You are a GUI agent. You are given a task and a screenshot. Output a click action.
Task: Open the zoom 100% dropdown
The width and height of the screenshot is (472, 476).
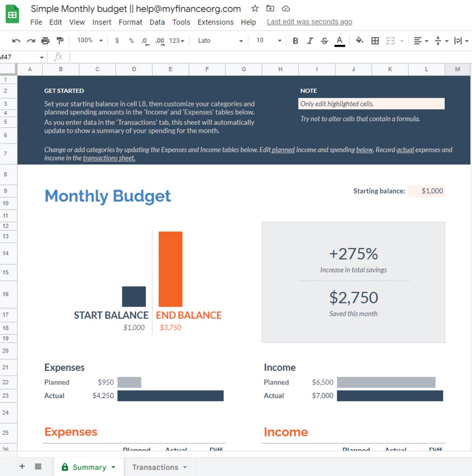click(90, 40)
